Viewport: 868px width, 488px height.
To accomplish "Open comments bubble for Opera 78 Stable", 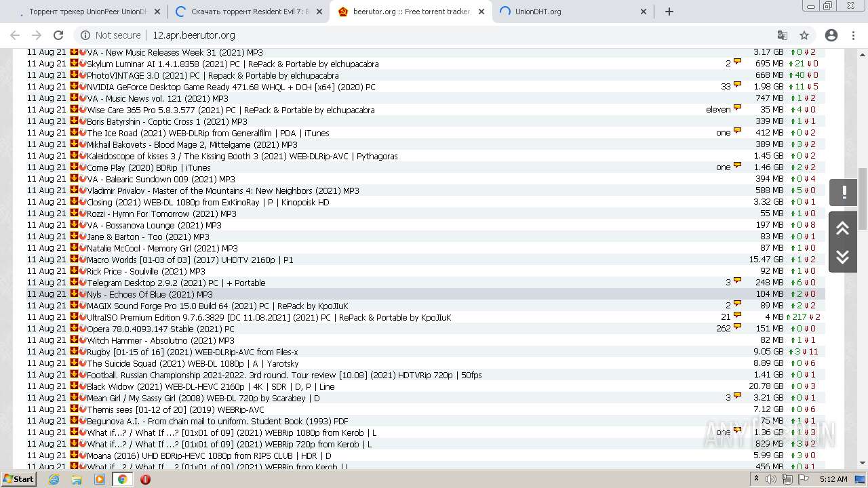I will coord(737,328).
